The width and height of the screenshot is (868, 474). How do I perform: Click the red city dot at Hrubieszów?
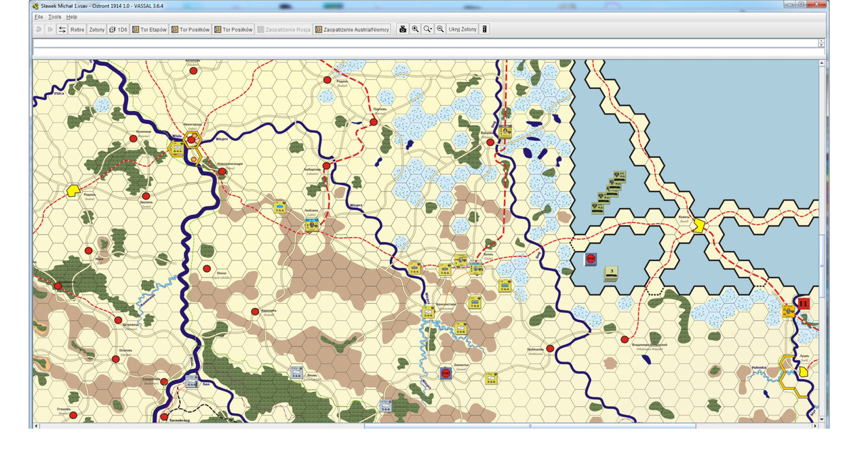550,349
